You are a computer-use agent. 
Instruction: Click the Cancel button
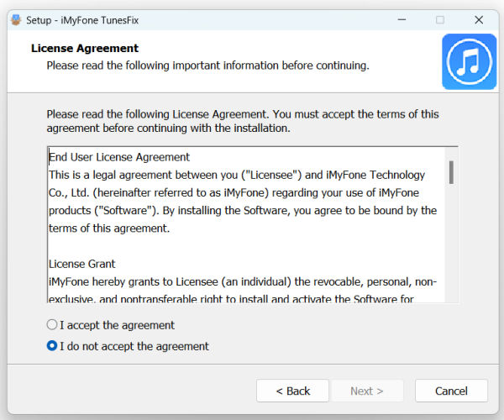pyautogui.click(x=451, y=391)
